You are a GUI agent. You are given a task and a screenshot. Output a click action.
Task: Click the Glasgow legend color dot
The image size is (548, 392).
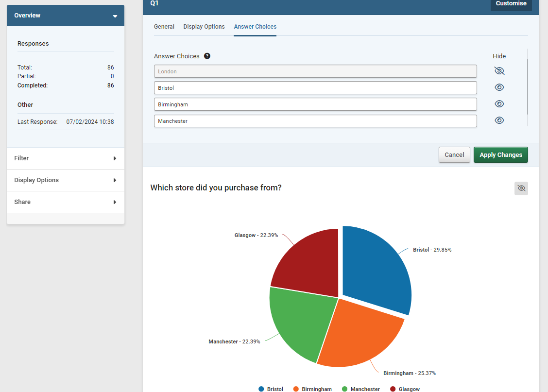393,389
